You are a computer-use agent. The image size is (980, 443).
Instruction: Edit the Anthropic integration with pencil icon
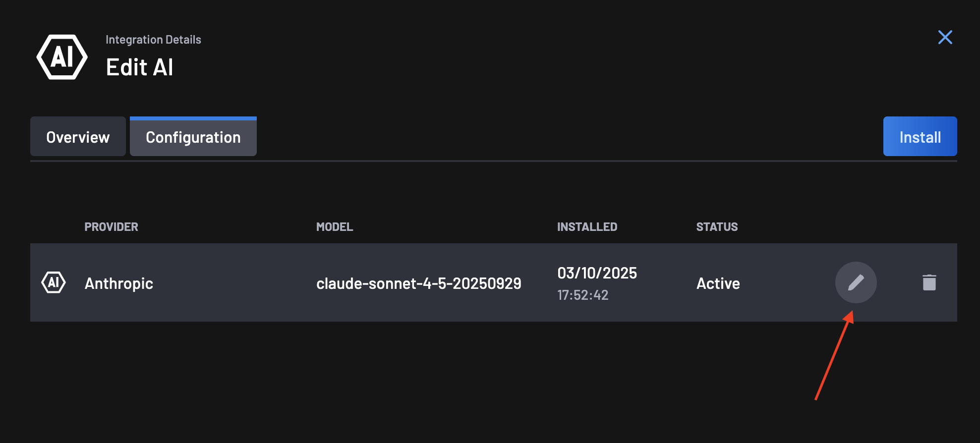[856, 282]
